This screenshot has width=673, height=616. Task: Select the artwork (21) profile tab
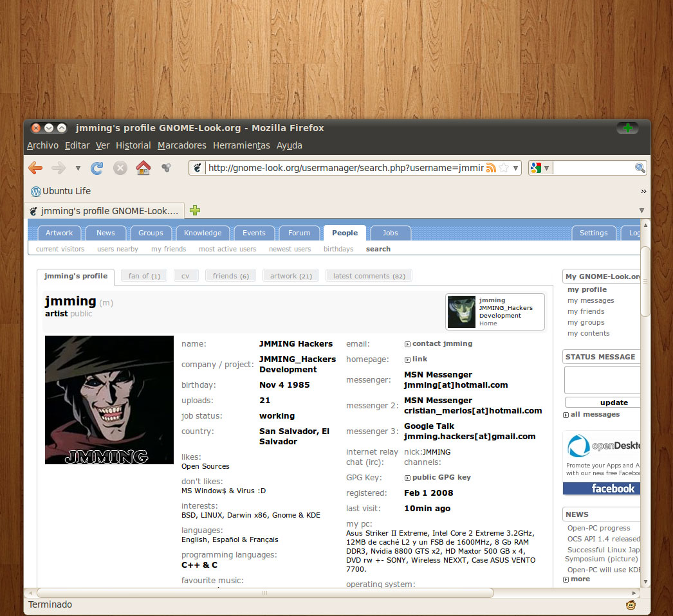(291, 276)
